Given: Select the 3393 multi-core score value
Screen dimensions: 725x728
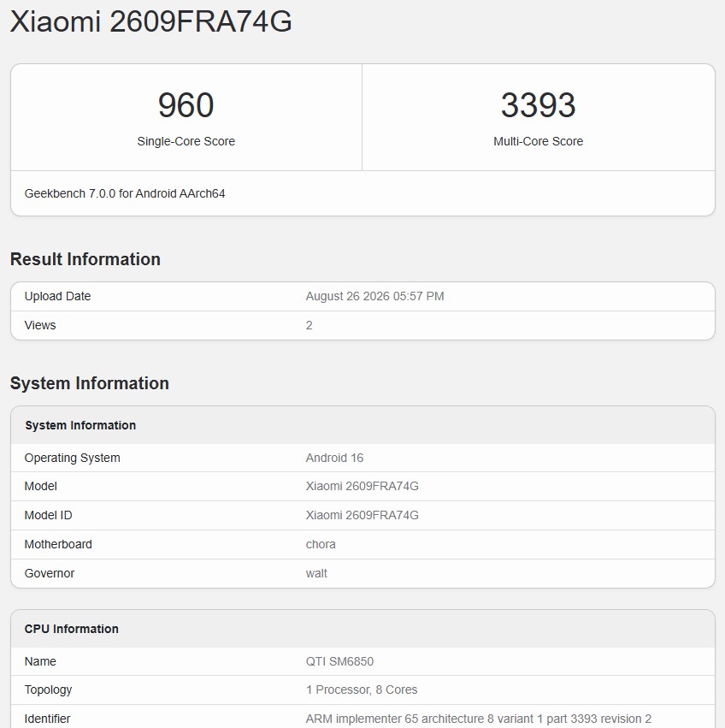Looking at the screenshot, I should pyautogui.click(x=538, y=105).
